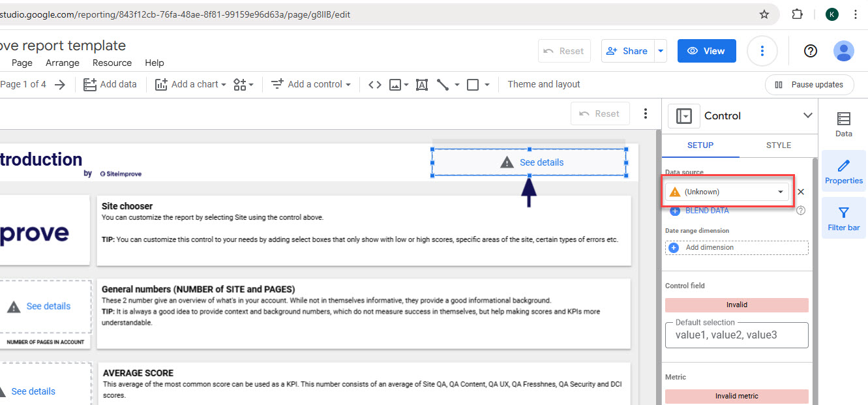The height and width of the screenshot is (405, 868).
Task: Expand the line tool dropdown arrow
Action: (457, 85)
